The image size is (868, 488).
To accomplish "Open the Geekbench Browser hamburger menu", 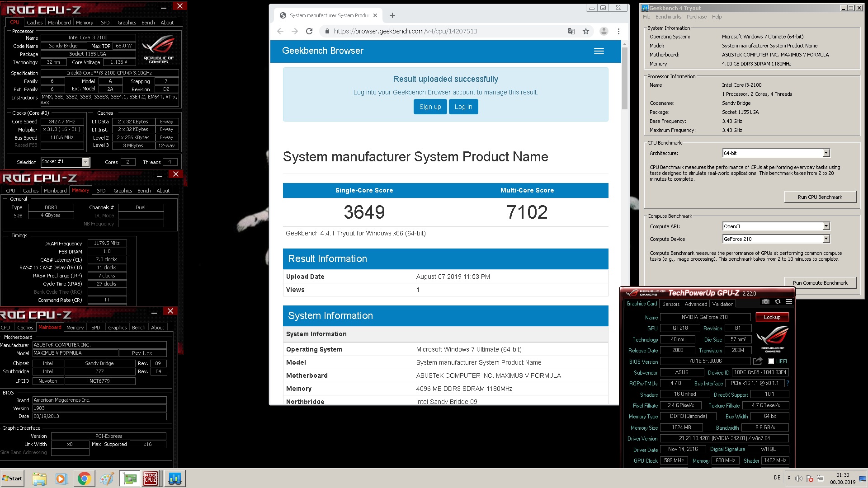I will (x=599, y=51).
